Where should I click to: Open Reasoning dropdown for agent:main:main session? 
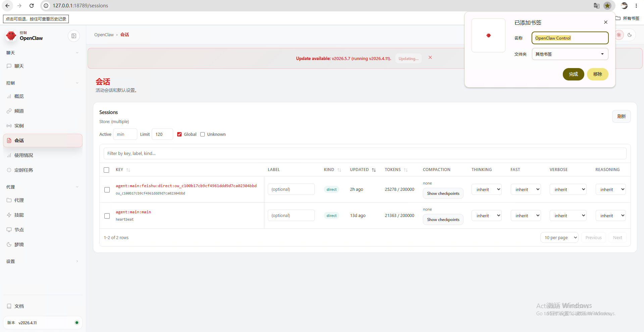(611, 216)
